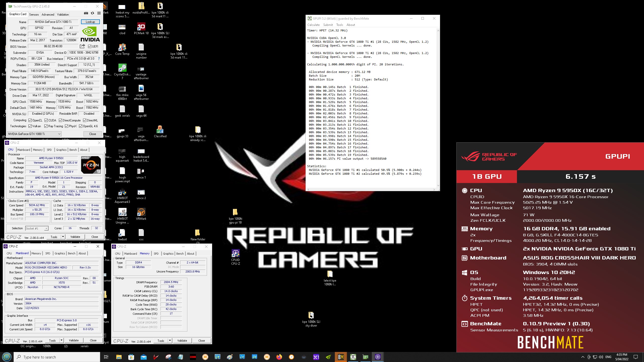Click the Lookup button in GPU-Z
Image resolution: width=644 pixels, height=362 pixels.
tap(90, 22)
